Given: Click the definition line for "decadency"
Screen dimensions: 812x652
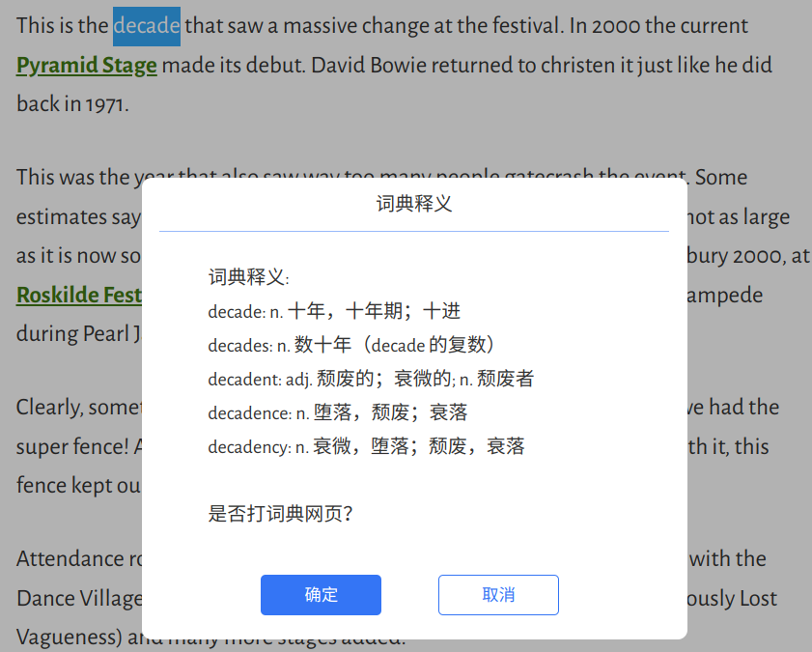Looking at the screenshot, I should click(367, 446).
